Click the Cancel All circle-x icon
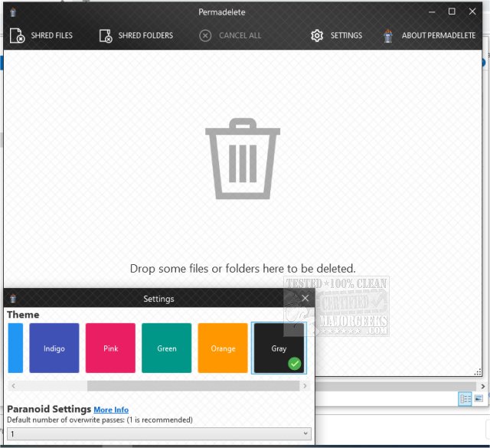This screenshot has height=448, width=490. point(205,36)
